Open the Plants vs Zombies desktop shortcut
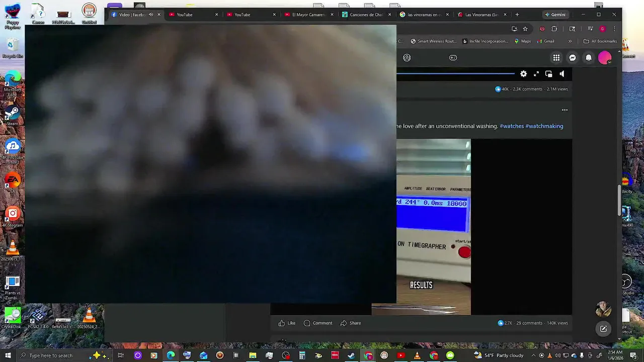This screenshot has width=644, height=362. pyautogui.click(x=13, y=288)
